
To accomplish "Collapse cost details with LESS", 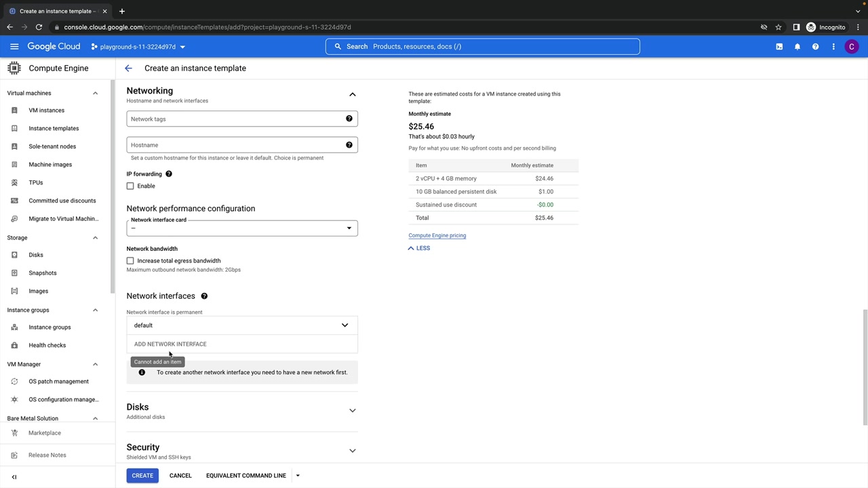I will click(x=419, y=248).
